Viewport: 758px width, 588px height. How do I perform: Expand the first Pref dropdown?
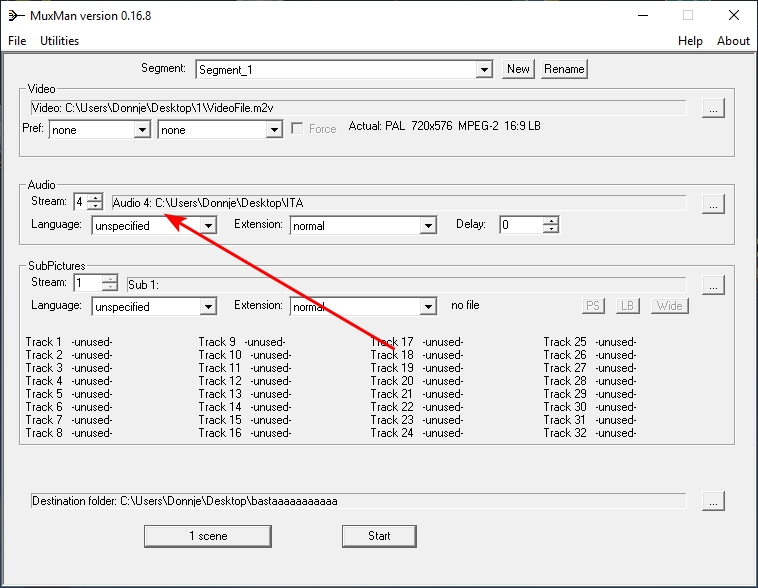142,130
